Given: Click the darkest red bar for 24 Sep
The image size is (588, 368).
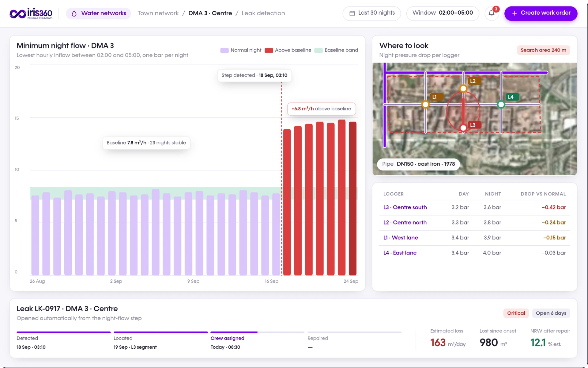Looking at the screenshot, I should (352, 198).
